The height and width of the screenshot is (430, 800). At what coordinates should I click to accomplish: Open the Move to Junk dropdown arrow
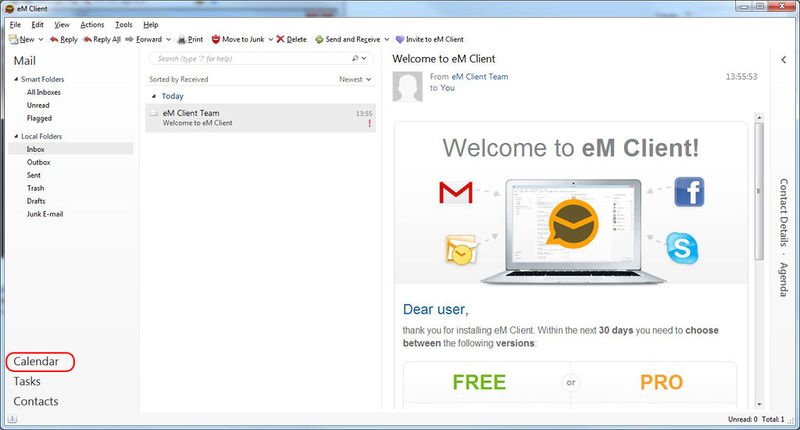(271, 39)
